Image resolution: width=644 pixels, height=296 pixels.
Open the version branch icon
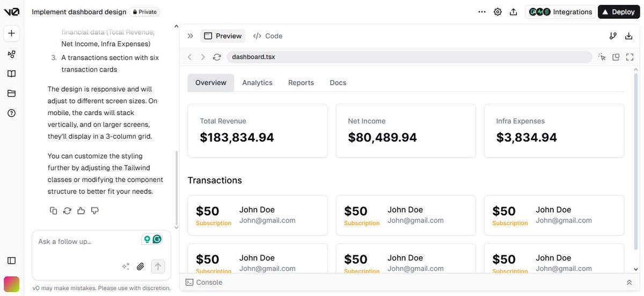pos(613,36)
